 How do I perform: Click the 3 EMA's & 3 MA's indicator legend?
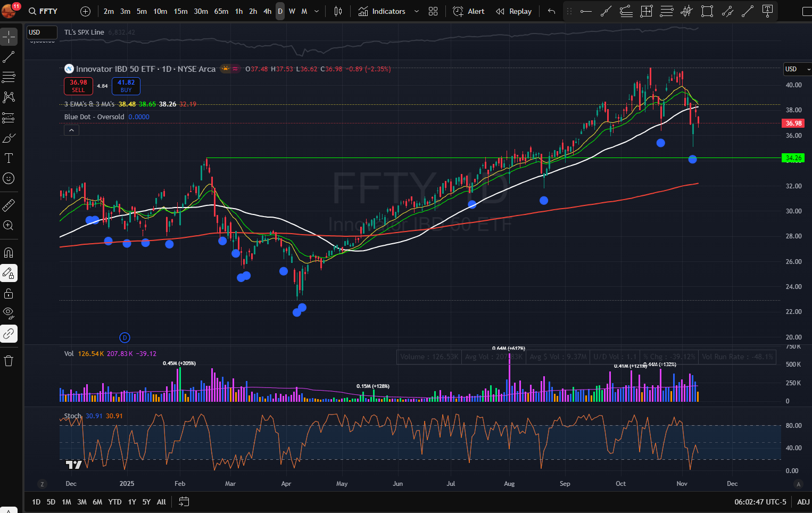click(89, 104)
